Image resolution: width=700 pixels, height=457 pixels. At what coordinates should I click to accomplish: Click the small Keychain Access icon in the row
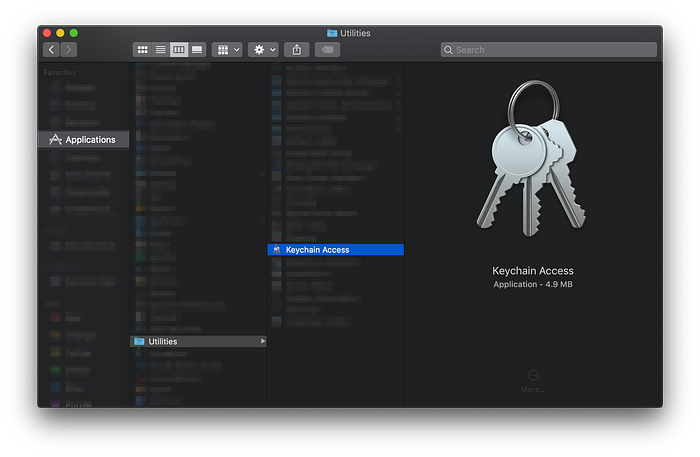pos(277,250)
